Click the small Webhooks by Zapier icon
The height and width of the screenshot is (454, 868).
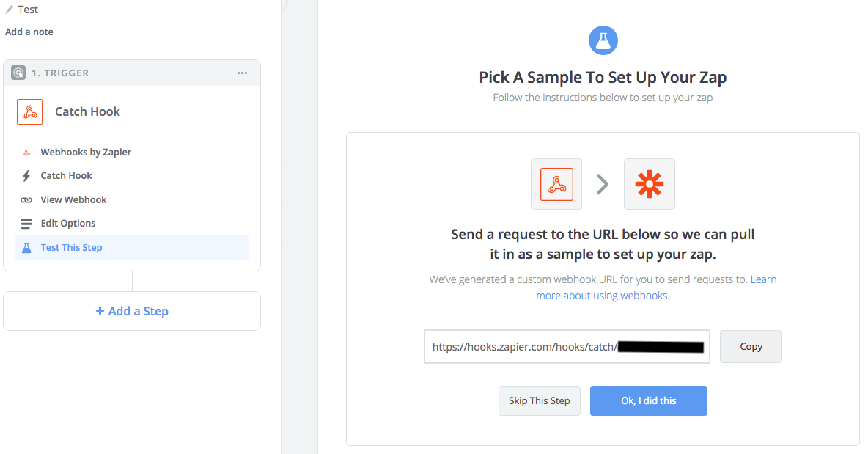pos(26,153)
